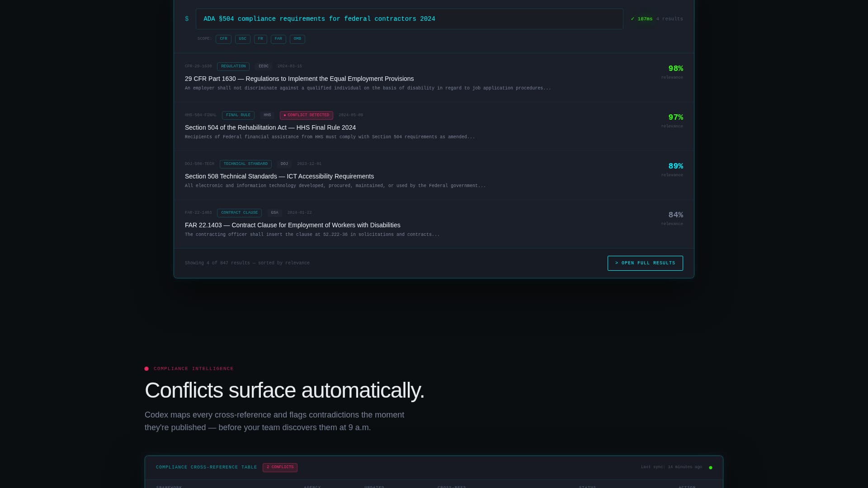
Task: Click the FINAL RULE tag
Action: click(x=238, y=115)
